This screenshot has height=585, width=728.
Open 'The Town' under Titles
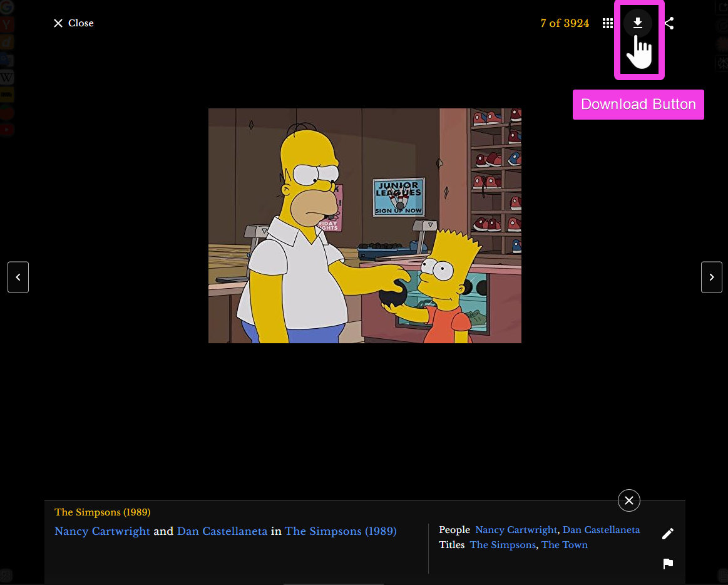[x=564, y=544]
